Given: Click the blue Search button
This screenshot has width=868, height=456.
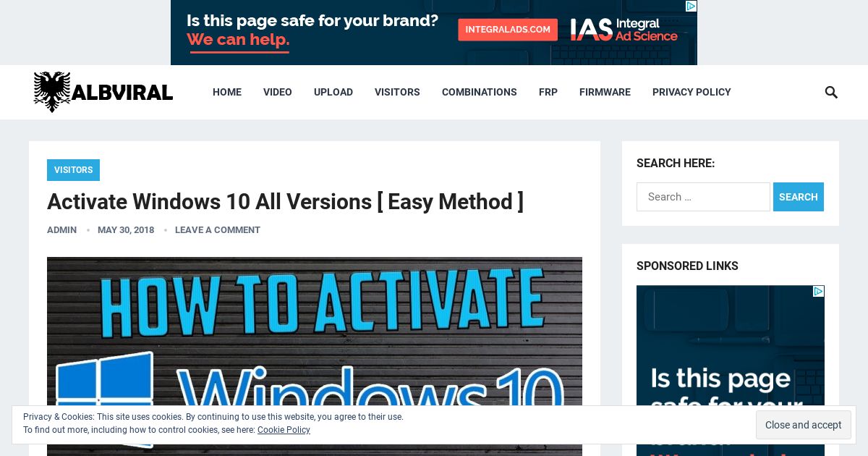Looking at the screenshot, I should 799,197.
